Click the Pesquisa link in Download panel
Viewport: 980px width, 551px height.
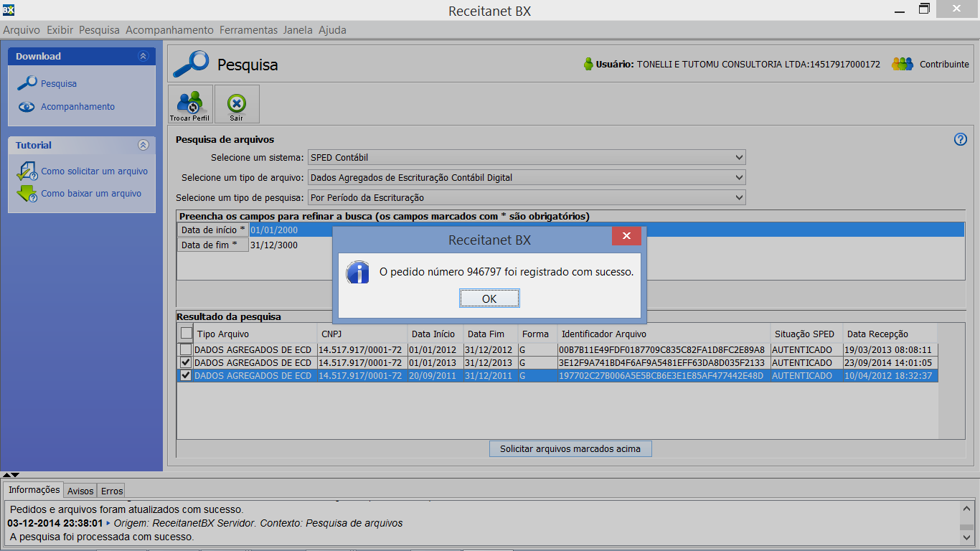(x=59, y=84)
